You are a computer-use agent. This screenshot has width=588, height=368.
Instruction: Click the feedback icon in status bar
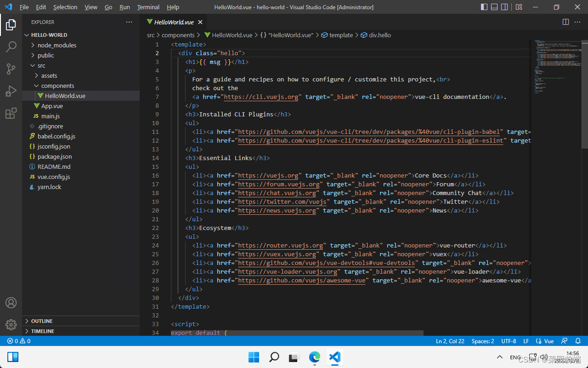coord(563,341)
